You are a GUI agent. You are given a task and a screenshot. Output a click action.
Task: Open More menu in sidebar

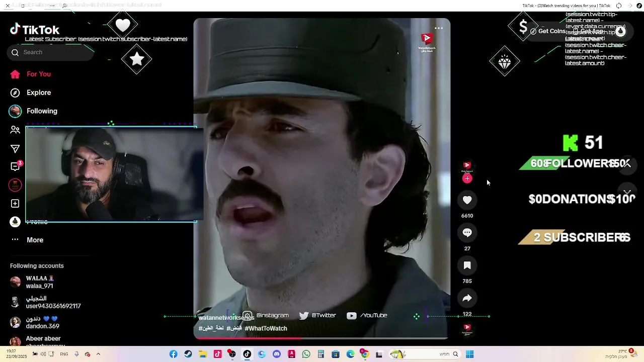27,240
